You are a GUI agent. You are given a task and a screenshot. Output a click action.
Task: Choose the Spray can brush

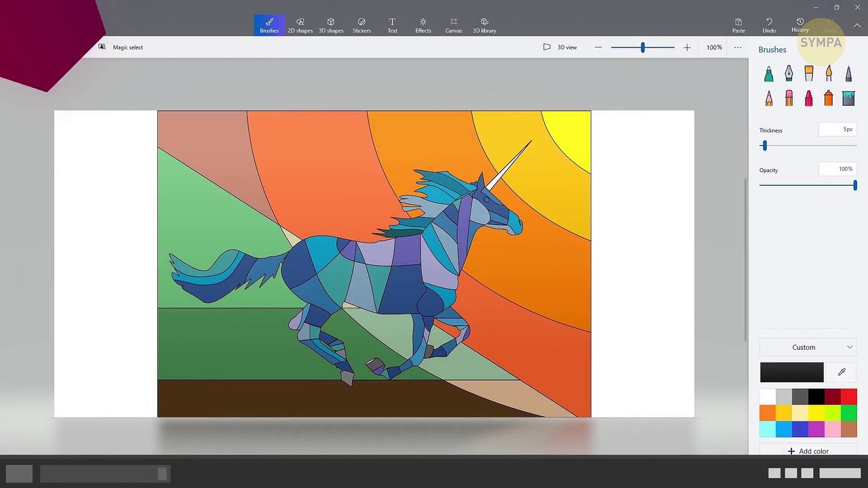coord(828,99)
